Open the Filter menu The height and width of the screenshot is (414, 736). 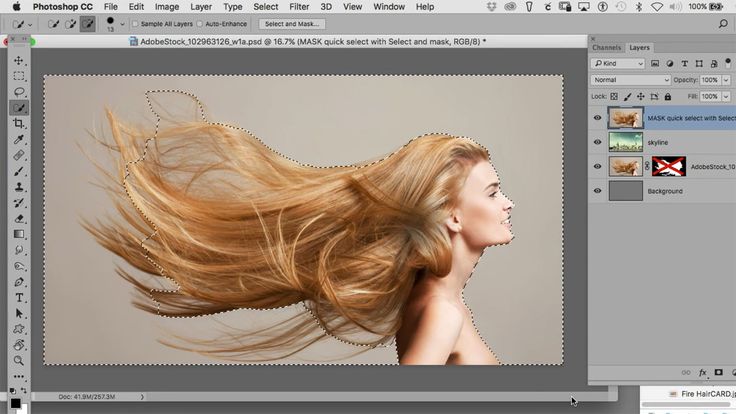coord(297,6)
